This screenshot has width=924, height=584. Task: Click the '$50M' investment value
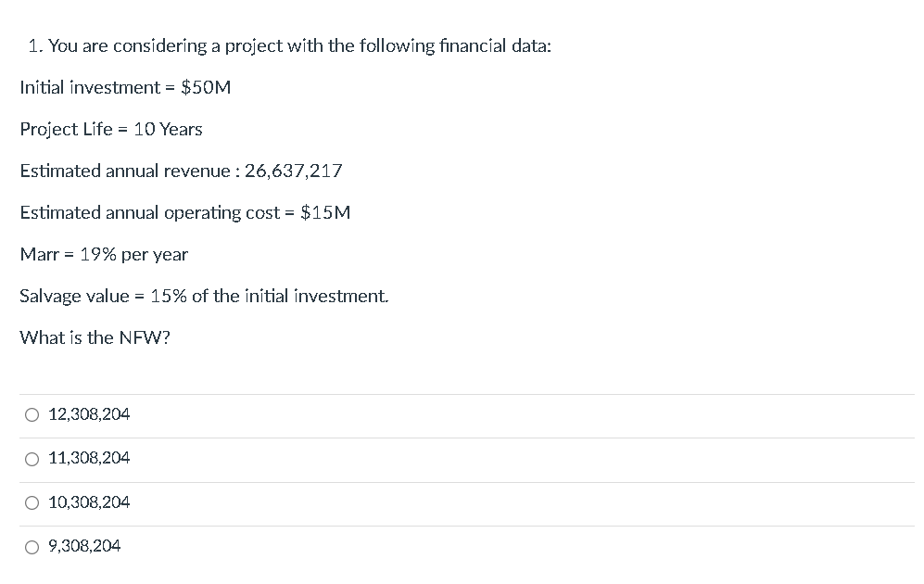click(x=206, y=87)
